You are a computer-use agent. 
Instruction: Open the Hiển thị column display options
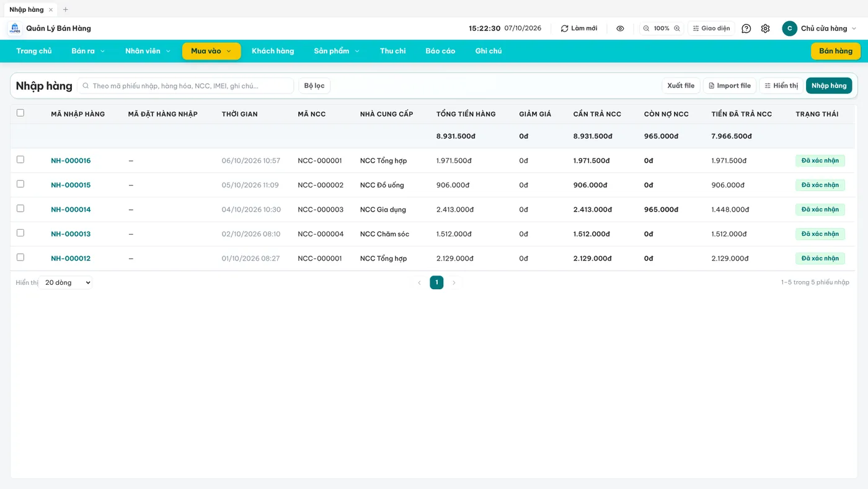coord(781,86)
